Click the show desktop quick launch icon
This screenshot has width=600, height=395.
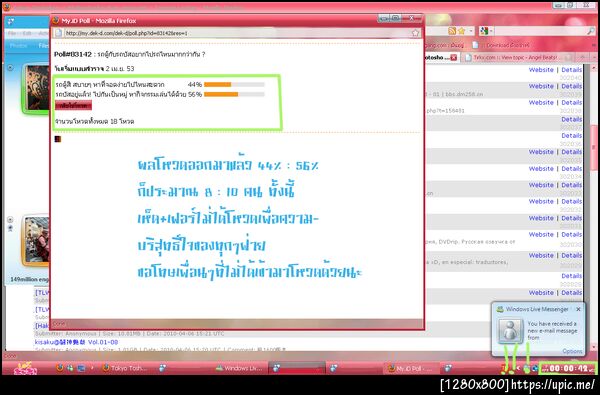click(x=81, y=368)
